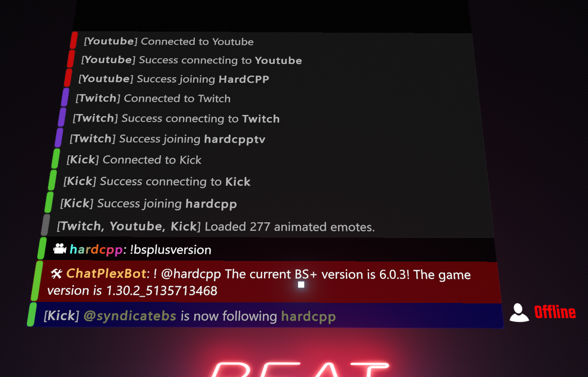Click the purple bar beside Connected to Twitch
Image resolution: width=588 pixels, height=377 pixels.
[x=65, y=97]
